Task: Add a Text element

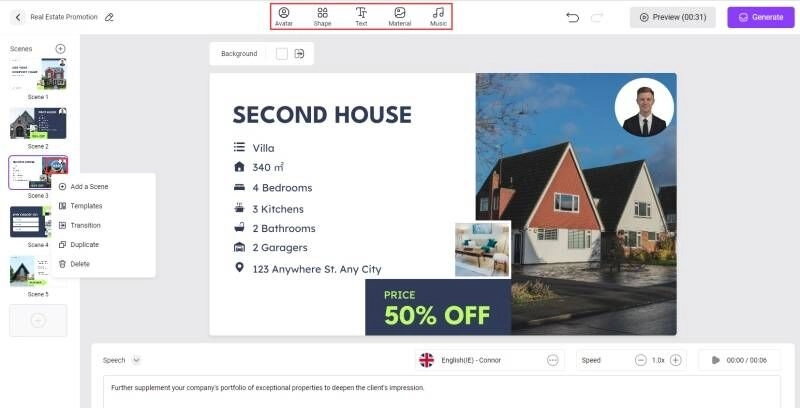Action: click(x=361, y=16)
